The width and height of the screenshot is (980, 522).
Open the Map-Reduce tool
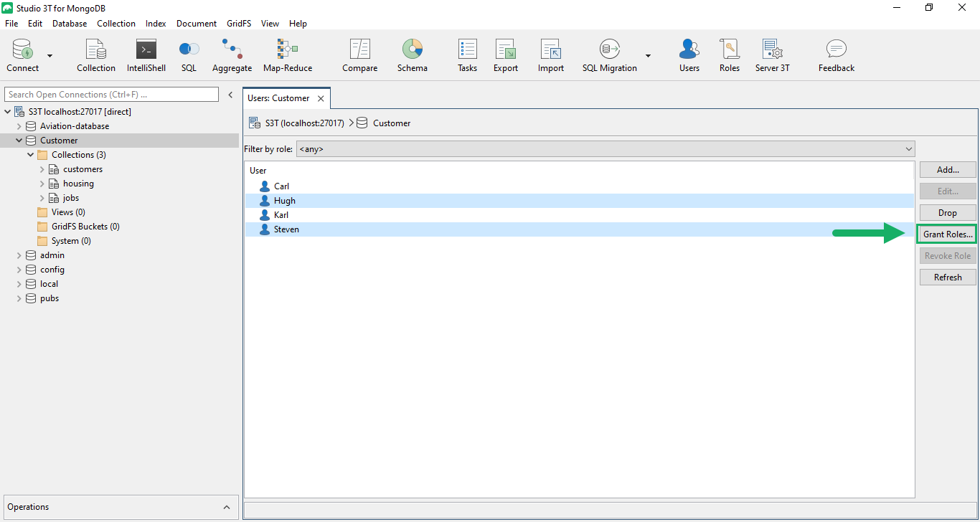coord(286,54)
